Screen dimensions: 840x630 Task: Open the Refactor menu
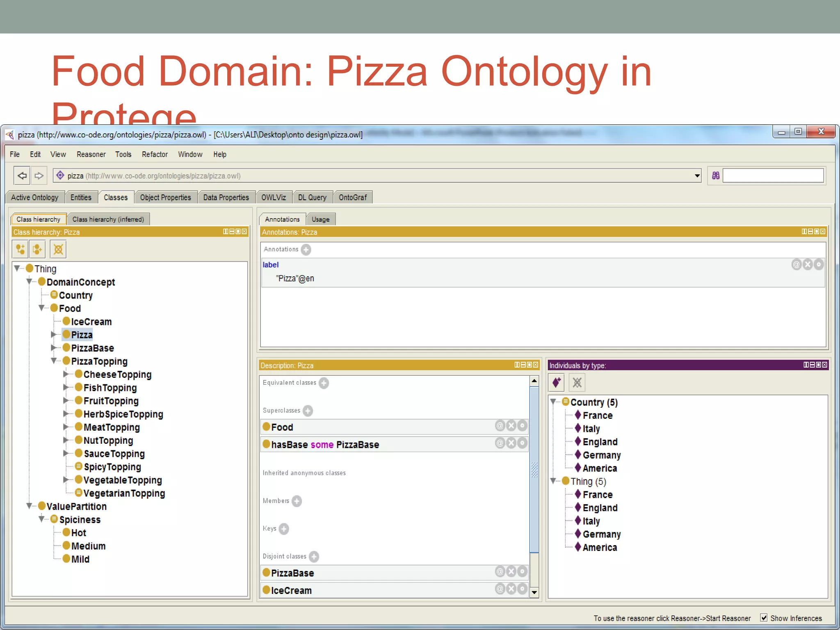pos(155,154)
